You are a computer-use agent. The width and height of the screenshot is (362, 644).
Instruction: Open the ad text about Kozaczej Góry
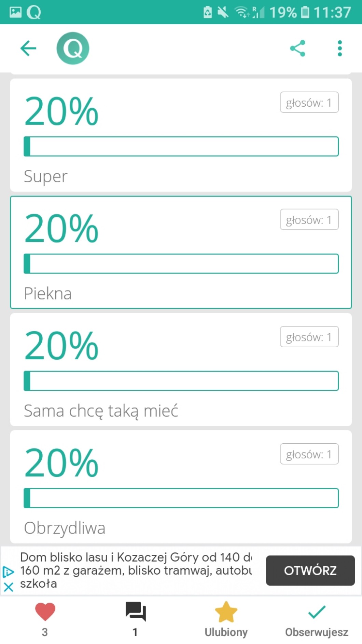pos(136,570)
